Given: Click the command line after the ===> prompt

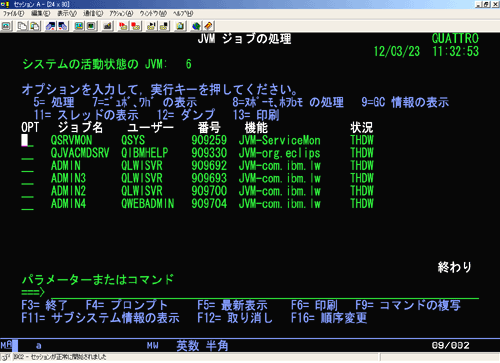Looking at the screenshot, I should [265, 292].
